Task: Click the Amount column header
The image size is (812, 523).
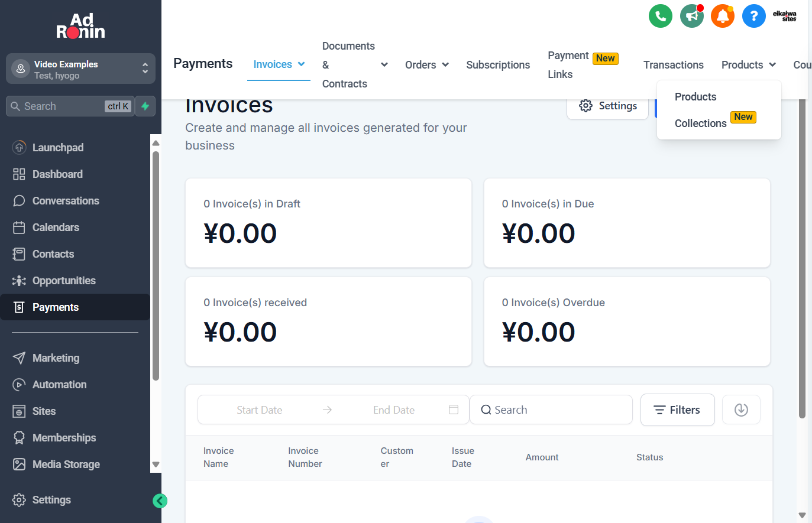Action: click(542, 457)
